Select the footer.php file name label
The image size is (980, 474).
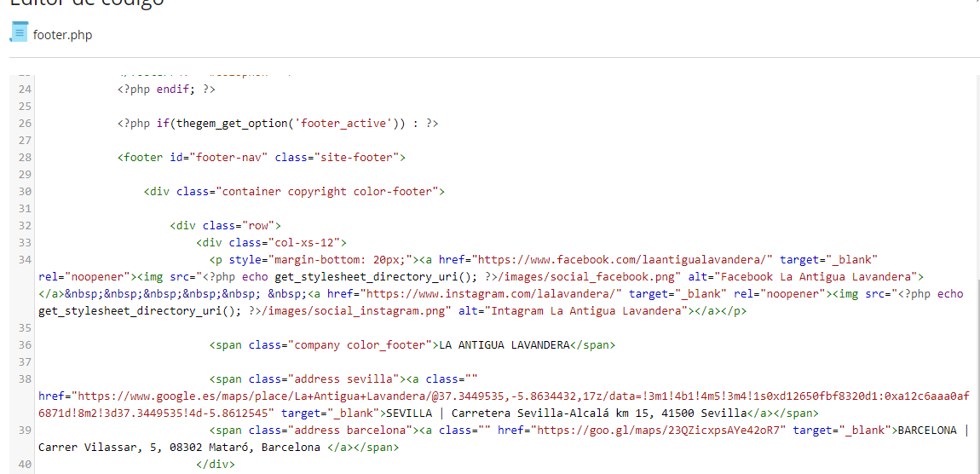[62, 35]
